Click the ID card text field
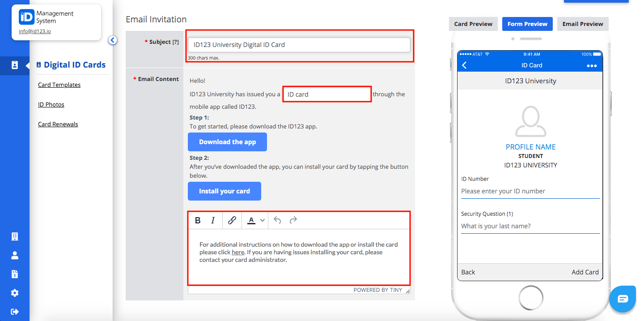This screenshot has width=644, height=321. 327,94
